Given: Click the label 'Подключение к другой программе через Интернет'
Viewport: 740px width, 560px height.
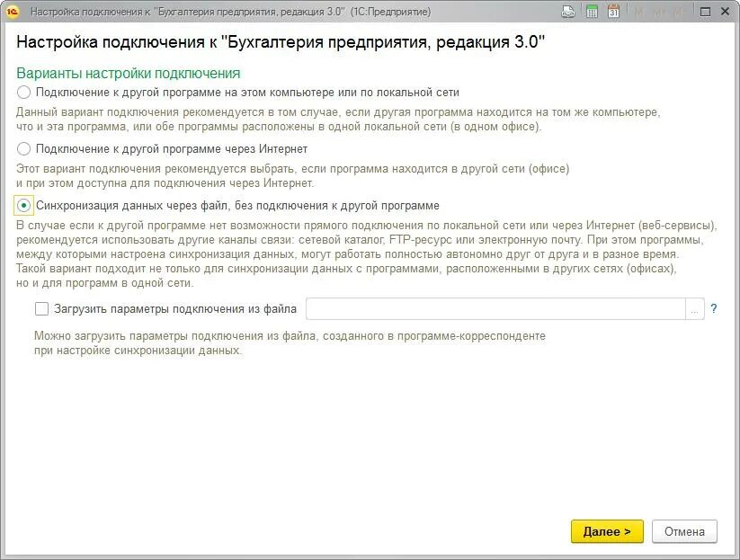Looking at the screenshot, I should pos(172,149).
